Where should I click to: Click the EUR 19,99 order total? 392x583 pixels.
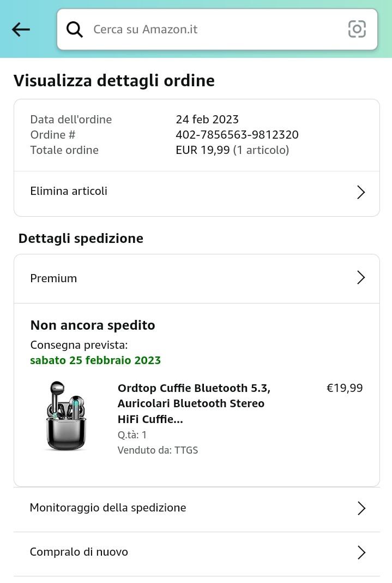[x=203, y=150]
